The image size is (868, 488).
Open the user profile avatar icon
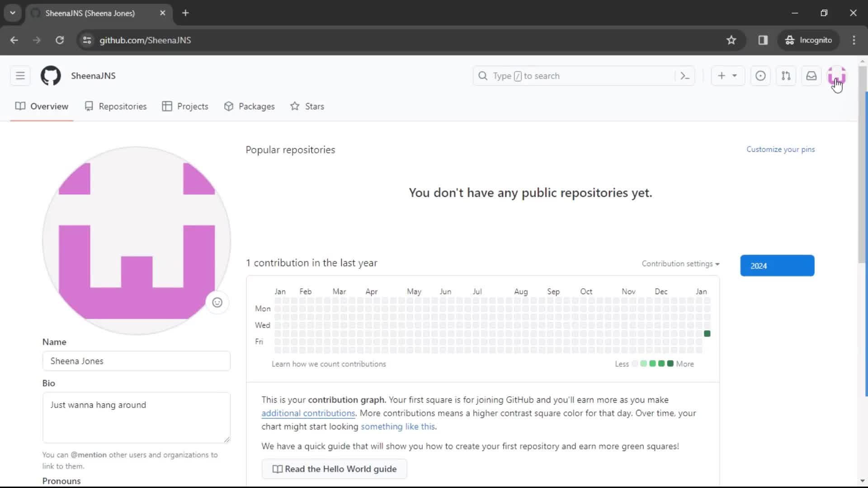point(837,75)
